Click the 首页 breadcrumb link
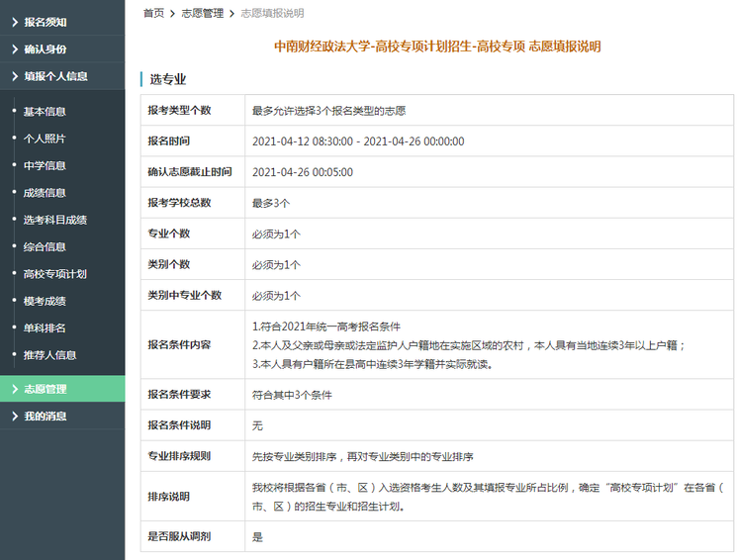 pos(153,13)
